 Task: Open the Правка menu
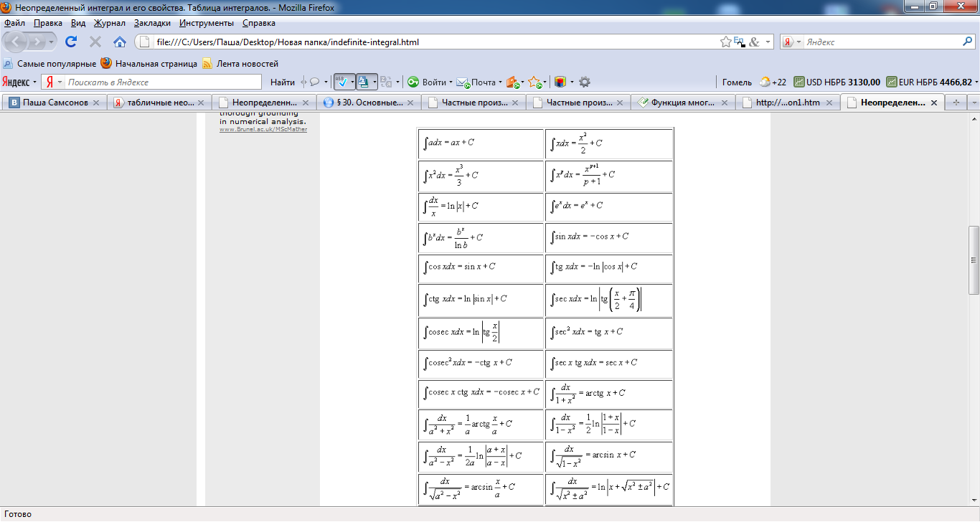48,23
